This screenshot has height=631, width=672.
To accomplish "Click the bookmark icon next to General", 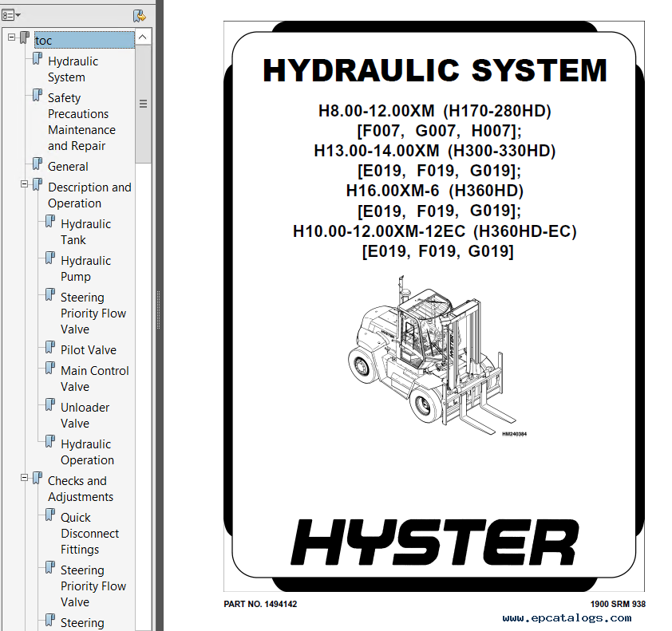I will [38, 165].
